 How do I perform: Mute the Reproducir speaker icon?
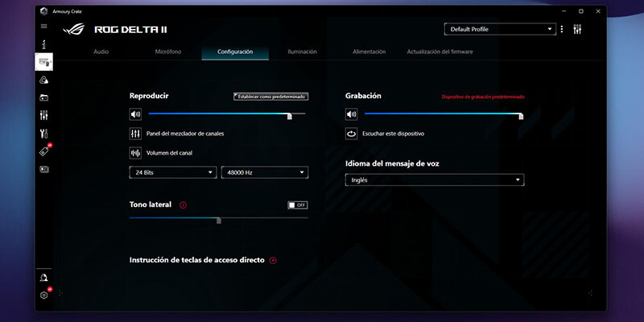click(x=135, y=114)
